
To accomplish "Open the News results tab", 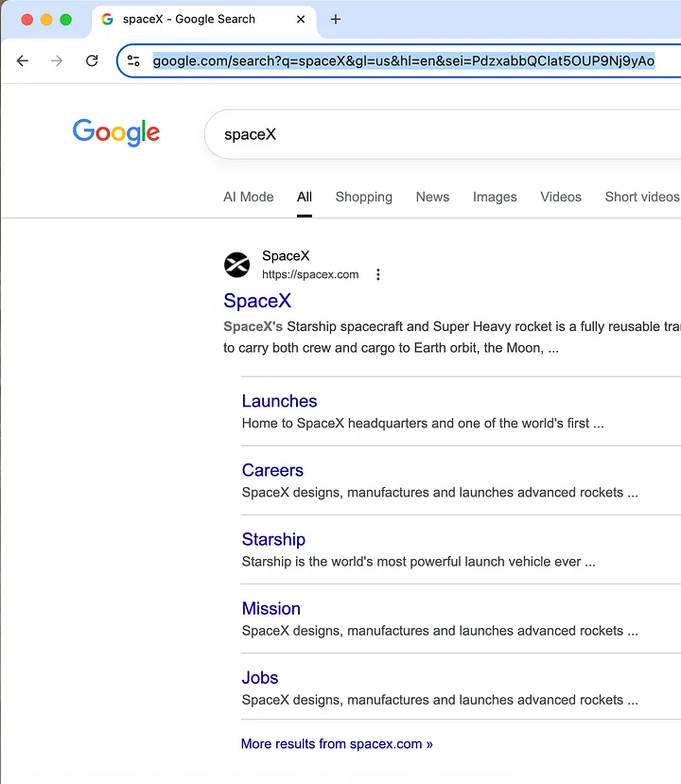I will 432,197.
